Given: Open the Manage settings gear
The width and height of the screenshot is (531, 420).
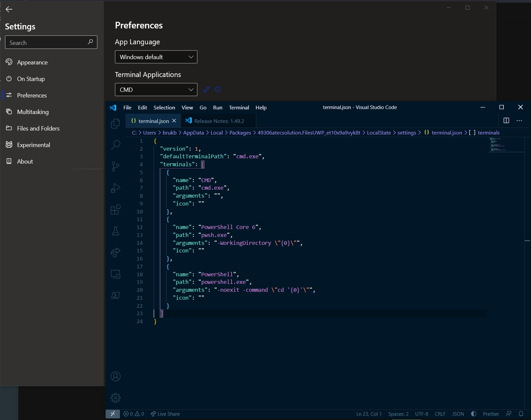Looking at the screenshot, I should (x=115, y=398).
